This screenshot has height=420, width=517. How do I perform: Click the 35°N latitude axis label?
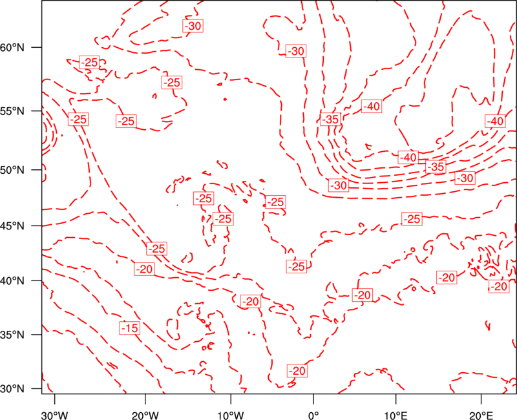(x=12, y=335)
